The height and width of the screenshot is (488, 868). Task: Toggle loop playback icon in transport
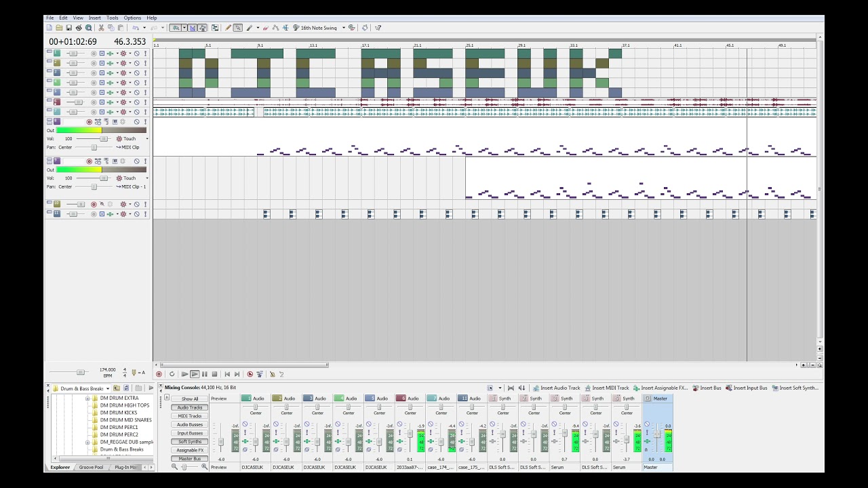(x=172, y=374)
